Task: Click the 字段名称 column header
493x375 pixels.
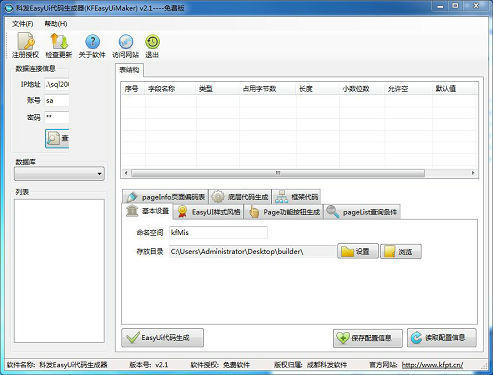Action: coord(170,89)
